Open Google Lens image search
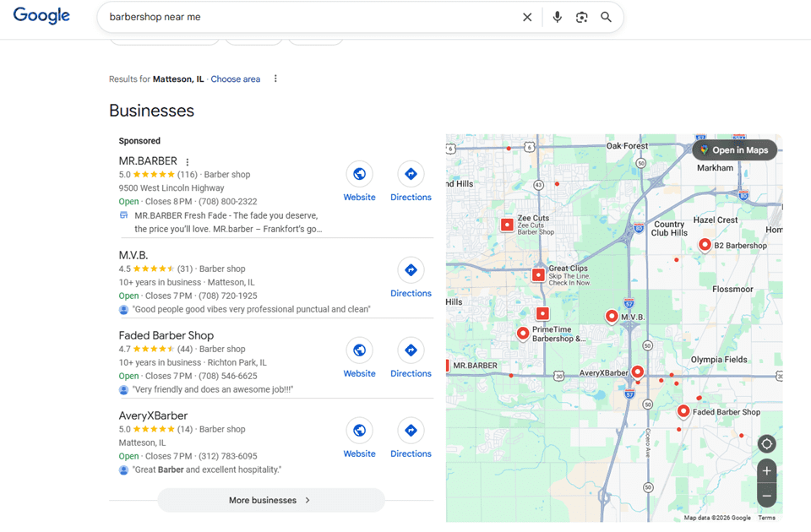Viewport: 811px width, 532px height. pyautogui.click(x=581, y=17)
